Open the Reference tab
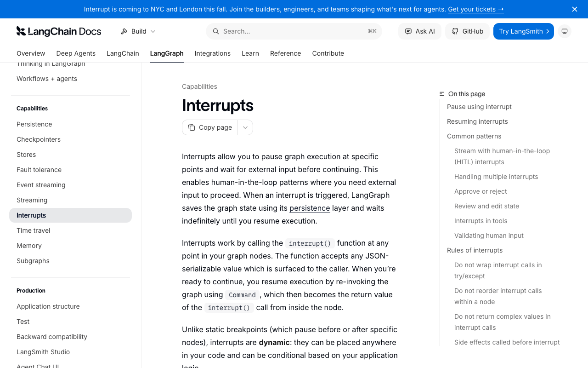 click(286, 53)
